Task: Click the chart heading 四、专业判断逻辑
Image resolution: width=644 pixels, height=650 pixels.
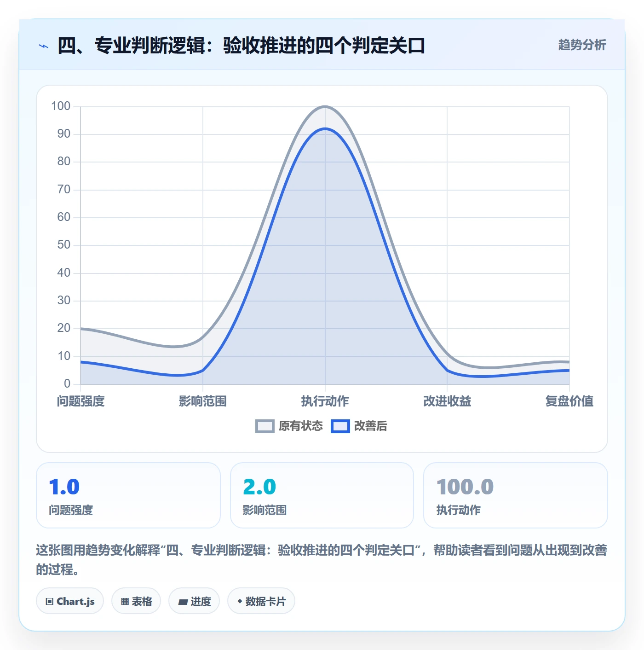Action: pyautogui.click(x=241, y=46)
